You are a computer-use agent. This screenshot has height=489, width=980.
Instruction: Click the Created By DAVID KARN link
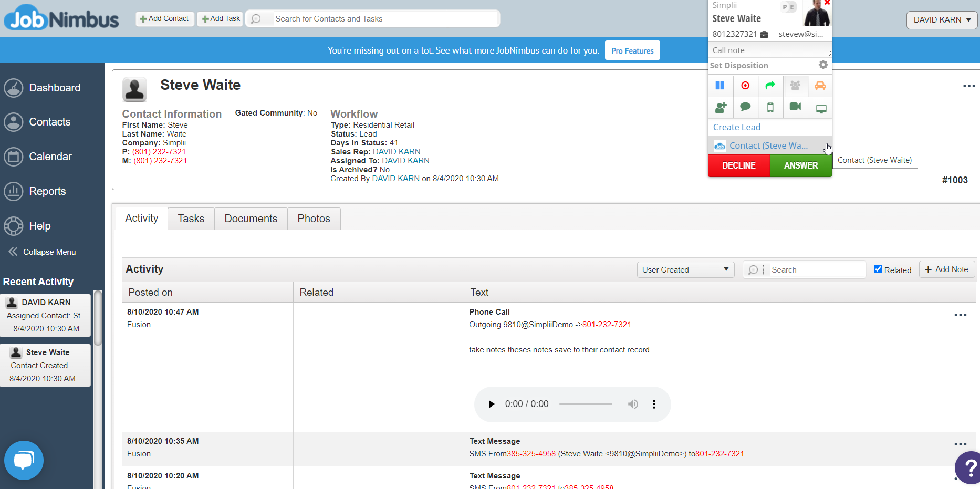(396, 179)
